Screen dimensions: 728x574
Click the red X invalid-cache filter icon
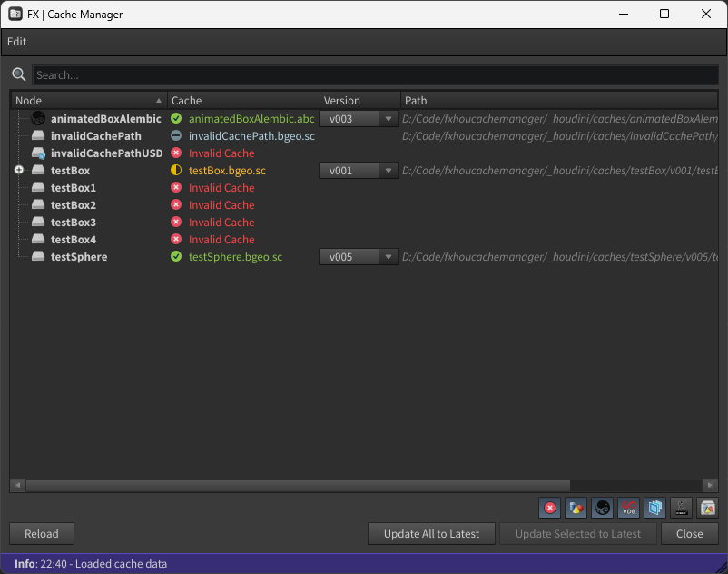click(549, 508)
